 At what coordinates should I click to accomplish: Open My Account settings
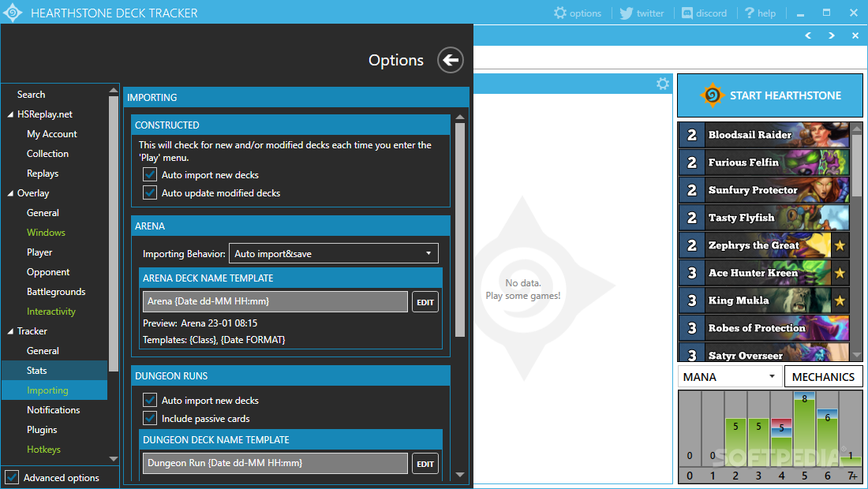[x=52, y=134]
